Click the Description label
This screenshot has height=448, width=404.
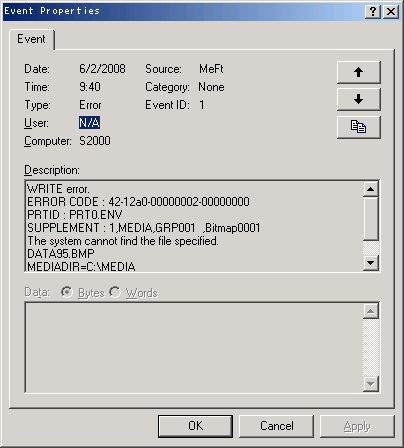click(x=52, y=170)
